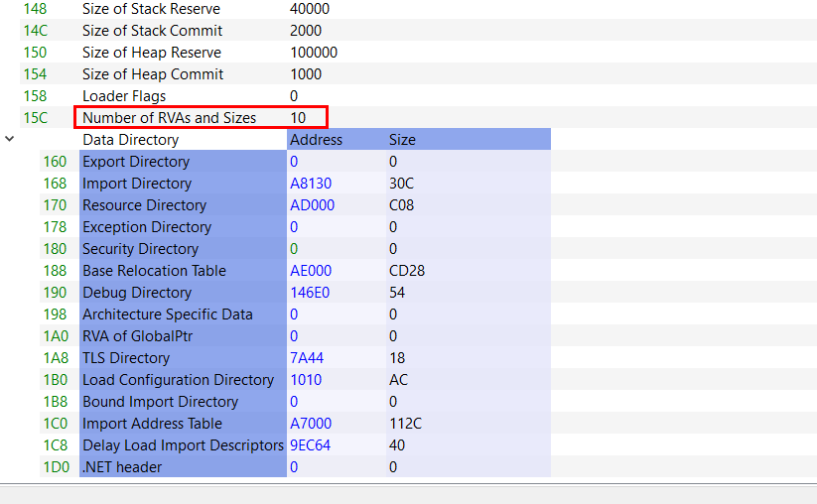Click the green Security Directory address 0
Viewport: 817px width, 504px height.
294,249
